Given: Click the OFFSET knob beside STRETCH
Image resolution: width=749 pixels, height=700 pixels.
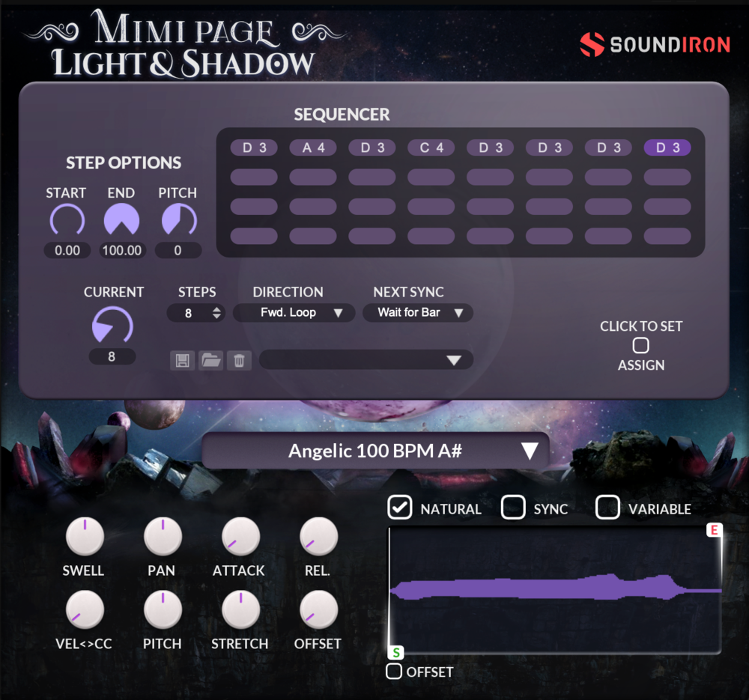Looking at the screenshot, I should pos(318,609).
